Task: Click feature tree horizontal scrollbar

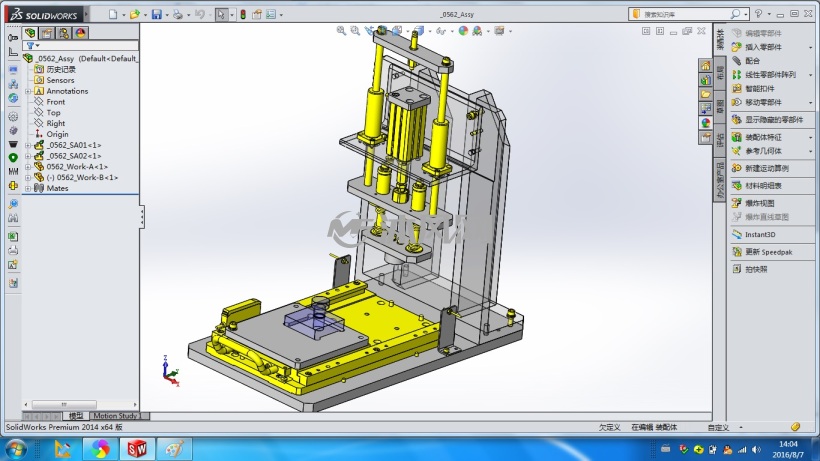Action: 64,405
